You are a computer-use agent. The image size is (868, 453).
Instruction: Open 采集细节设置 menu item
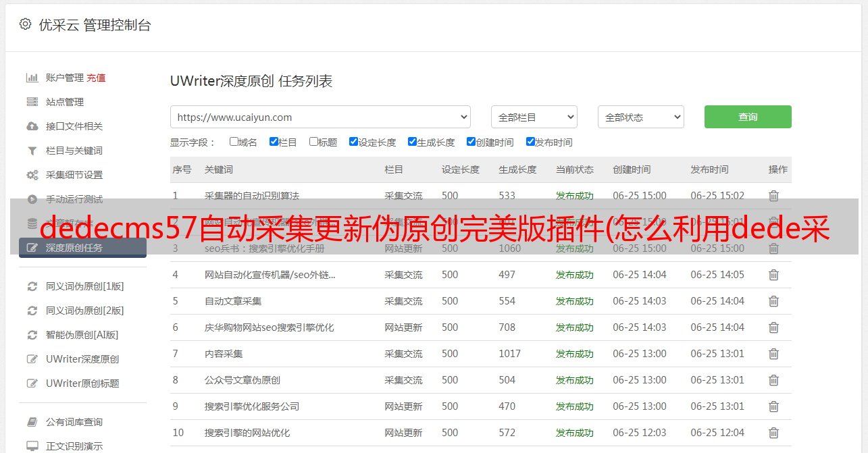click(74, 175)
